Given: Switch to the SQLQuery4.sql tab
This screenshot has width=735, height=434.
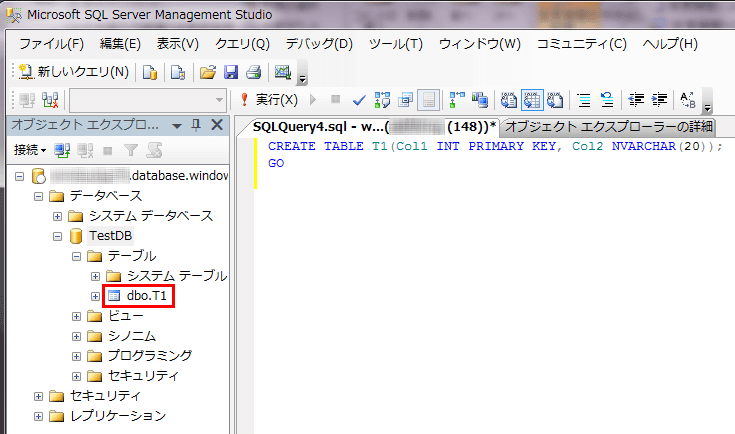Looking at the screenshot, I should click(374, 127).
